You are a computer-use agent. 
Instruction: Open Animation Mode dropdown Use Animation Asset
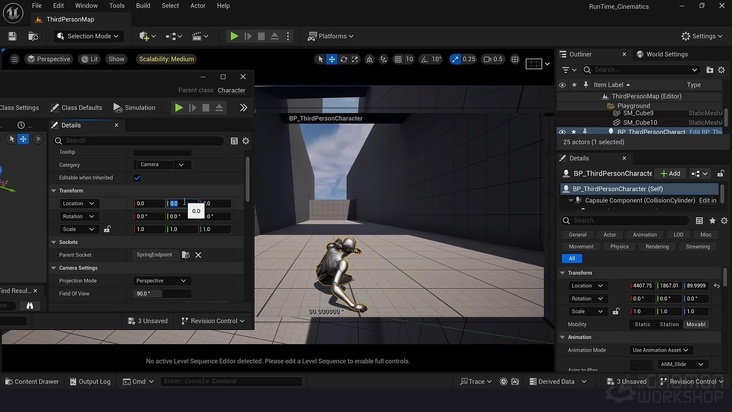pyautogui.click(x=660, y=350)
